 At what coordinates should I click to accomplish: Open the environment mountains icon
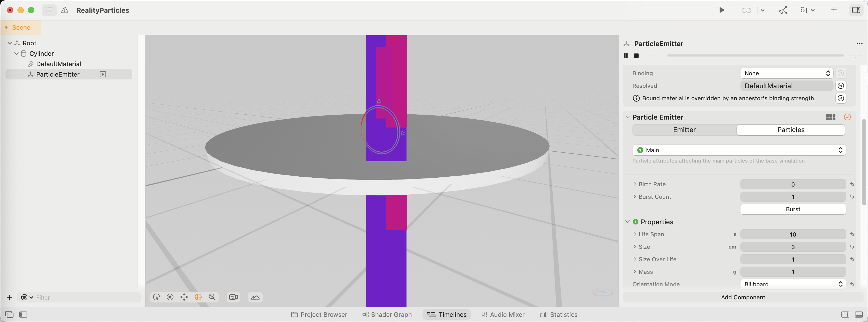point(255,297)
